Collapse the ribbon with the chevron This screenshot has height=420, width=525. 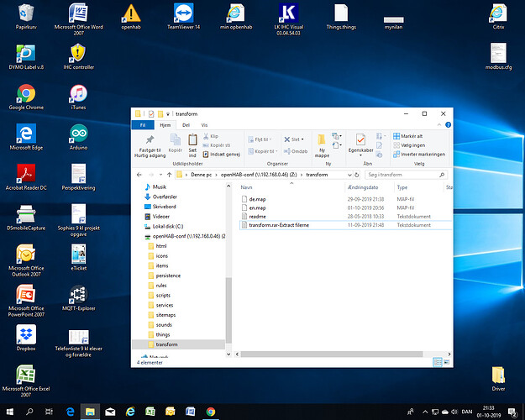439,124
